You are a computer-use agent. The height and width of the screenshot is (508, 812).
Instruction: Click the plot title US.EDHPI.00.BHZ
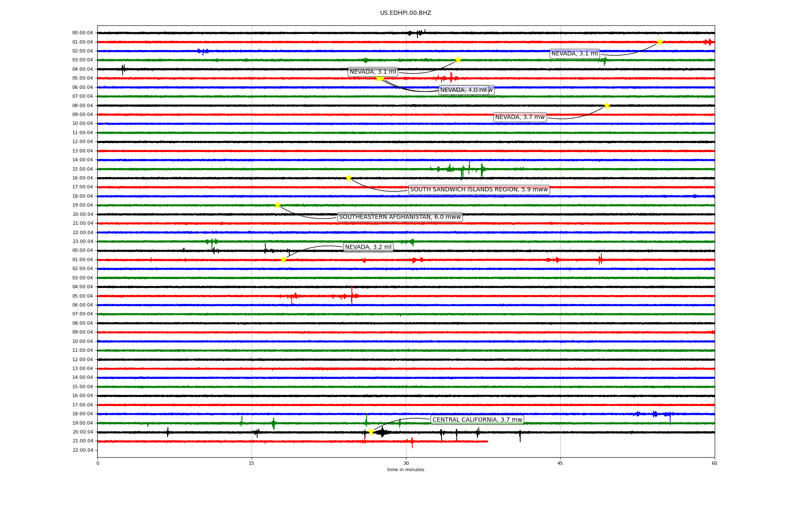[406, 13]
